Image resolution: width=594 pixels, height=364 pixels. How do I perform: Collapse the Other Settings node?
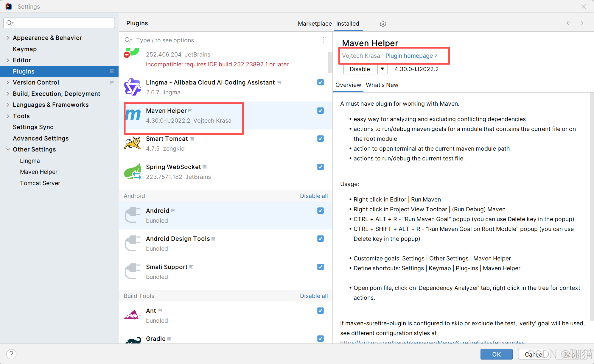click(x=8, y=149)
